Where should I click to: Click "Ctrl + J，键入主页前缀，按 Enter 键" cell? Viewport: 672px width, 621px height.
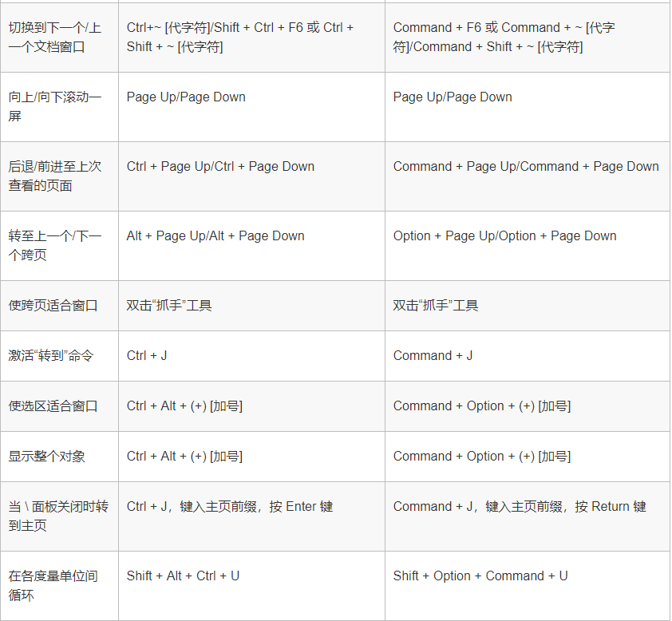click(x=230, y=507)
